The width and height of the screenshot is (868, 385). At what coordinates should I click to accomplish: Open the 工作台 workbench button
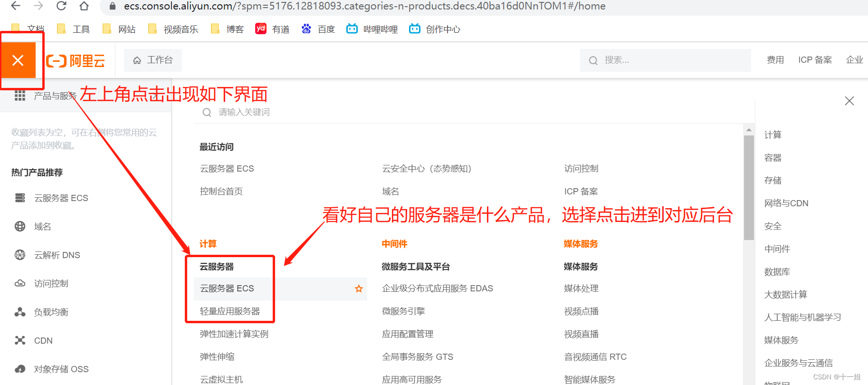click(153, 60)
